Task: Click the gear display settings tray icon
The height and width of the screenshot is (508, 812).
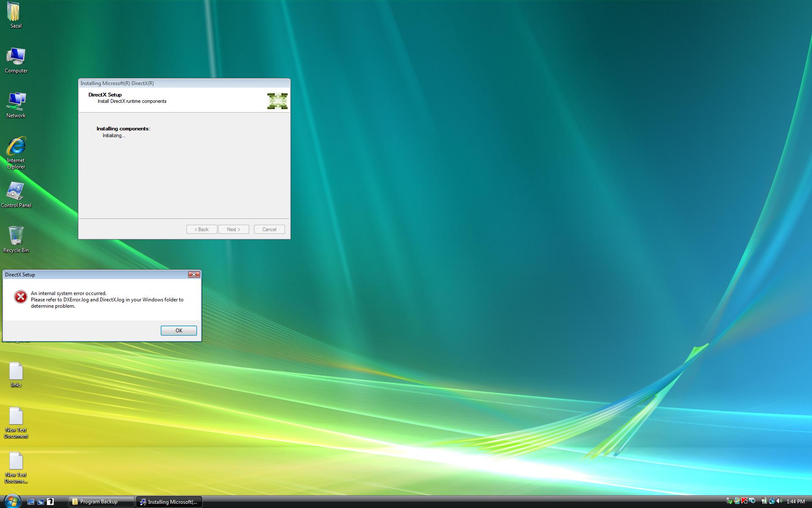Action: 752,501
